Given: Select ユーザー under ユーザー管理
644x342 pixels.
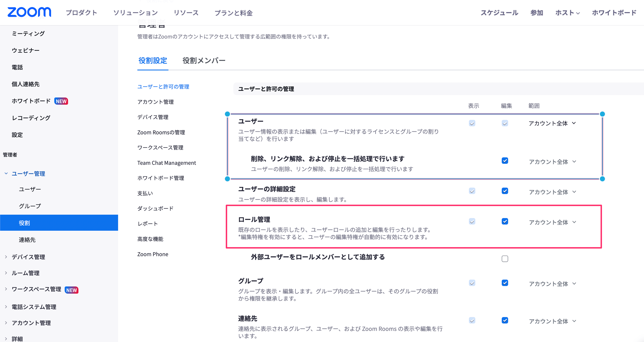Looking at the screenshot, I should 30,189.
